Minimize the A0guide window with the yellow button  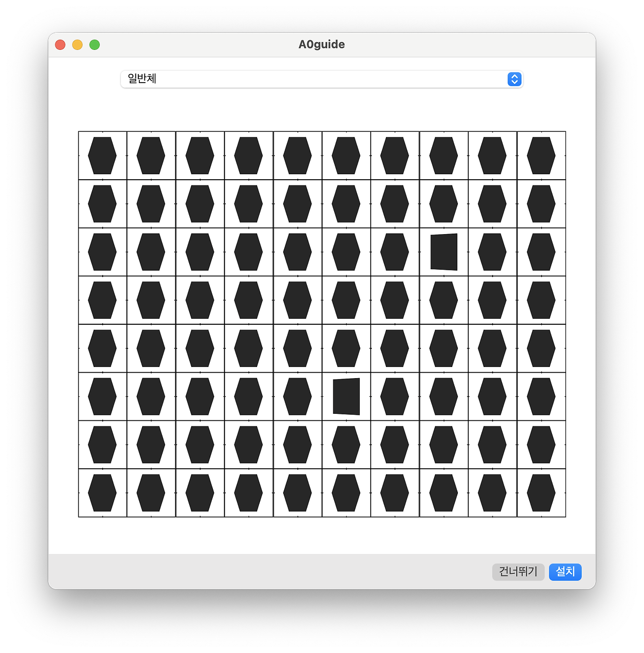point(77,45)
